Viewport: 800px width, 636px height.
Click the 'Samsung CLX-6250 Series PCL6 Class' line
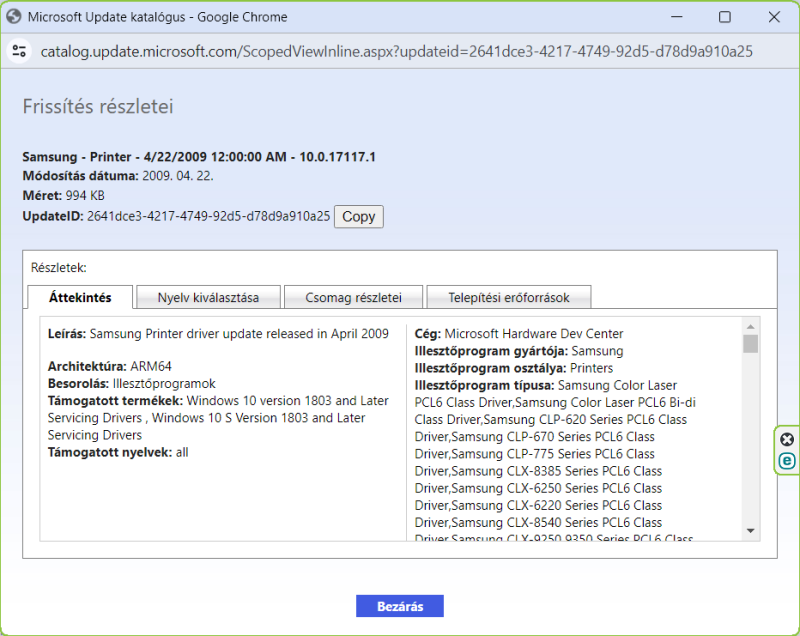[538, 489]
